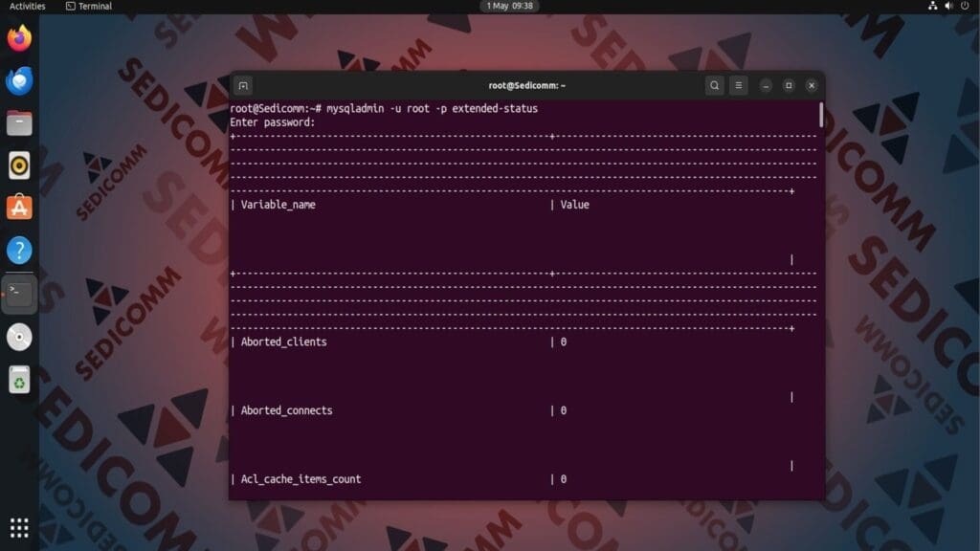The image size is (980, 551).
Task: Open the terminal search
Action: (x=714, y=85)
